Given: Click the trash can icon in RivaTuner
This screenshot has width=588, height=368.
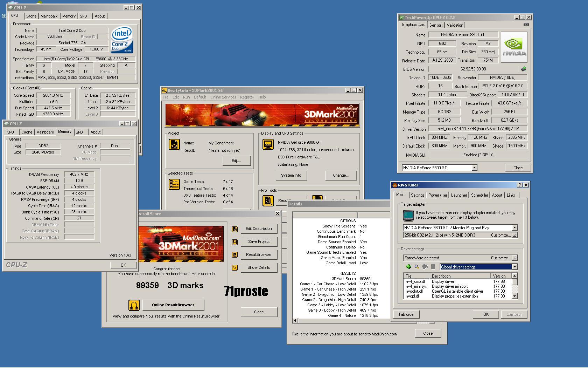Looking at the screenshot, I should click(x=433, y=267).
